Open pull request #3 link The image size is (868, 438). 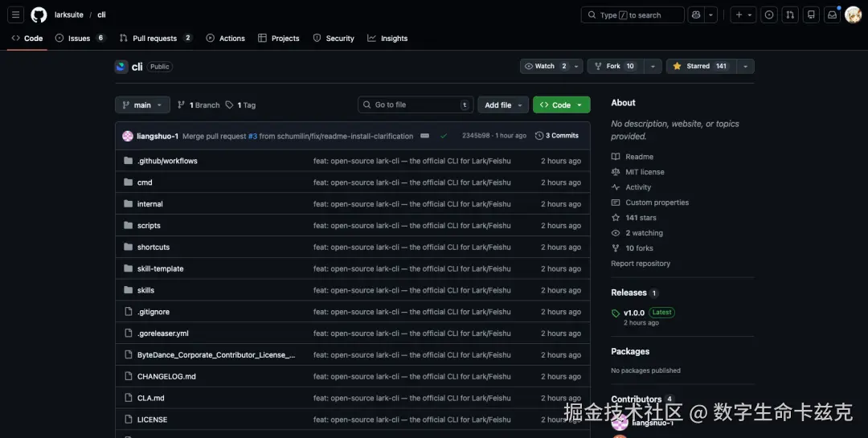click(x=252, y=136)
